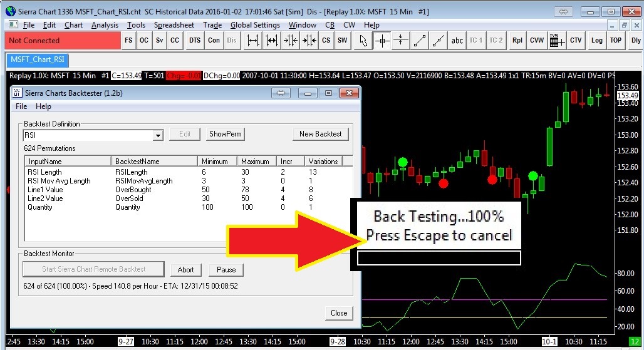Click the TC 2 toolbar button
Viewport: 644px width, 350px height.
click(496, 40)
